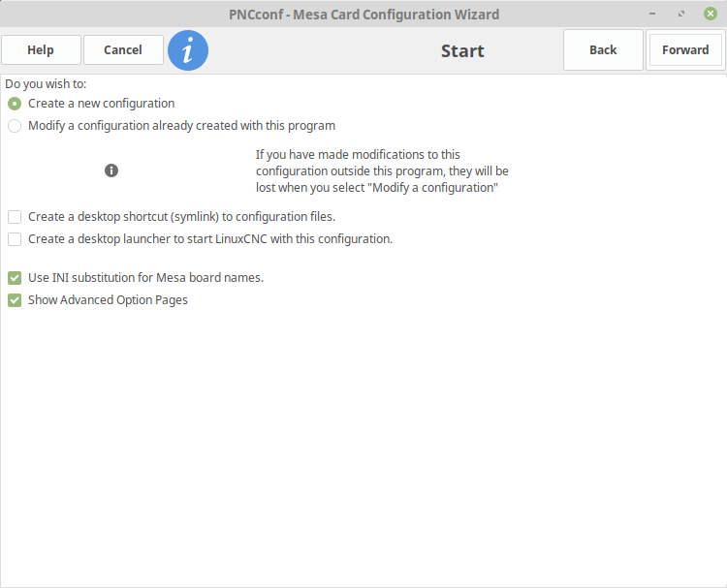Click the small gray info icon beside the warning
Screen dimensions: 727x588
point(111,170)
